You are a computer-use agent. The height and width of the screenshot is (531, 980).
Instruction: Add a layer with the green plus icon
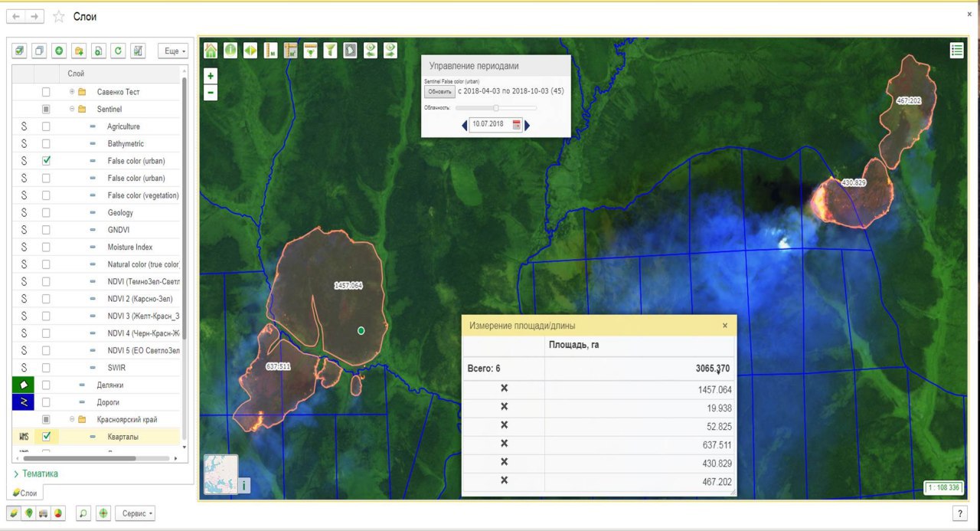tap(59, 51)
